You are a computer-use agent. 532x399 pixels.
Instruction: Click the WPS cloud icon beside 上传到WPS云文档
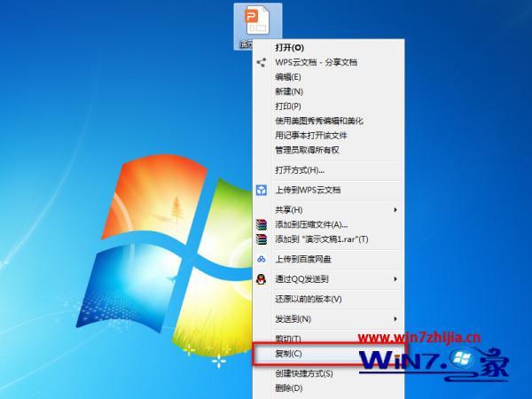click(261, 190)
